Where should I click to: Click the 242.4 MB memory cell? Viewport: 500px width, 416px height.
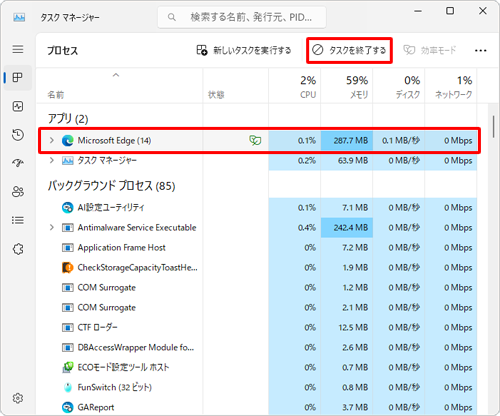click(x=347, y=228)
